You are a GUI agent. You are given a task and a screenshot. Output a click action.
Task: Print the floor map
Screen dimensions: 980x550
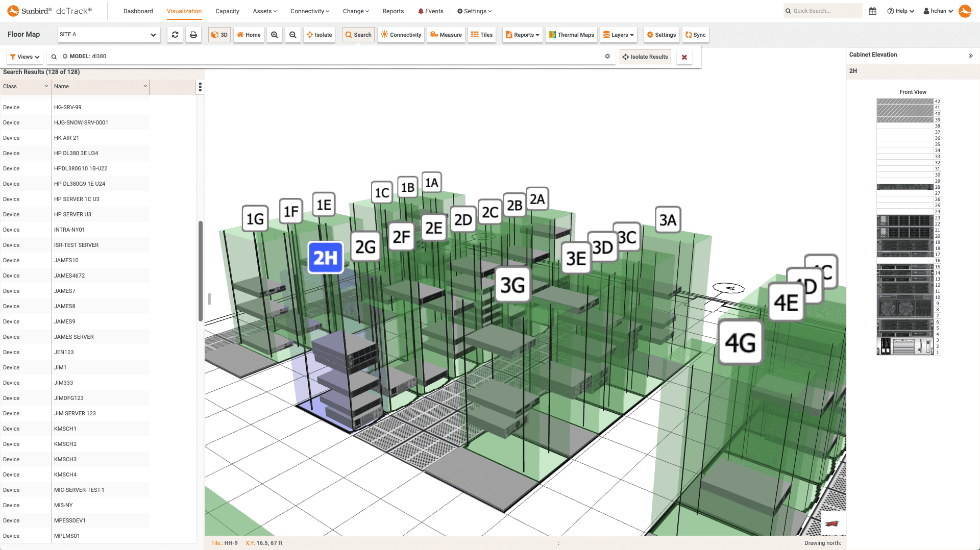click(193, 35)
